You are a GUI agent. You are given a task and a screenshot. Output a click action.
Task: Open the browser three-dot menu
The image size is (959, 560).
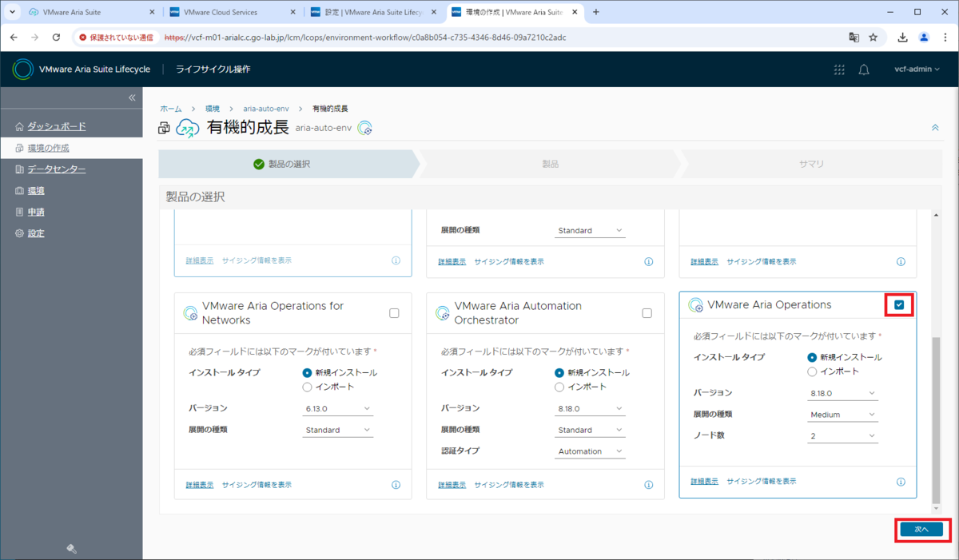(x=945, y=37)
